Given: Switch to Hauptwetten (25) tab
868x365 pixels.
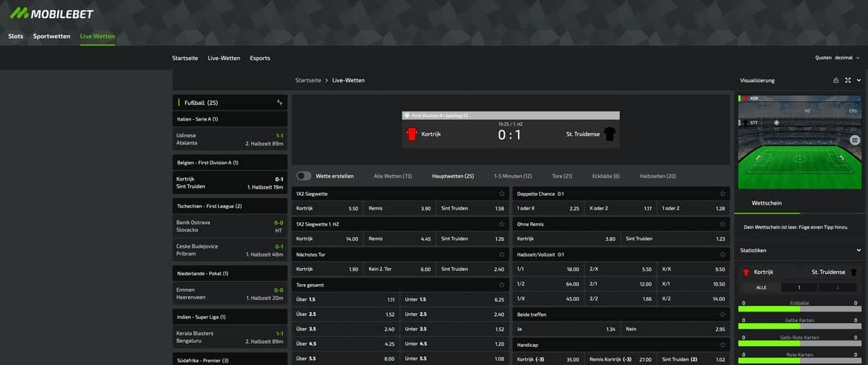Looking at the screenshot, I should 453,176.
